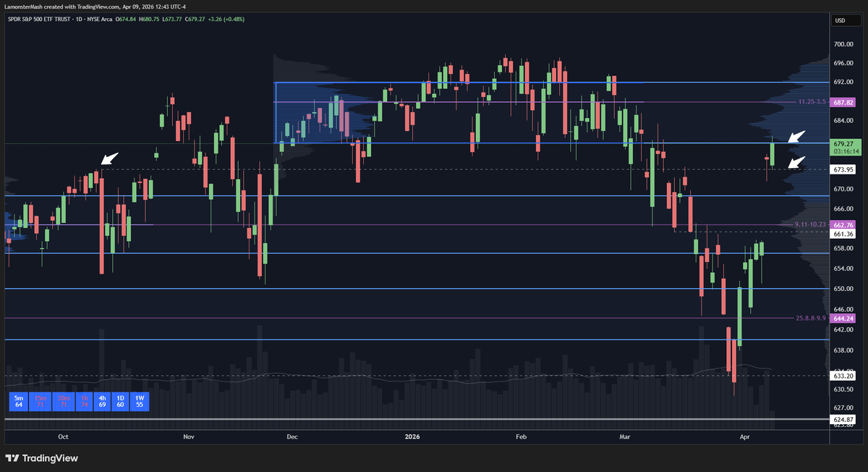Select the 15m 71 timeframe cell
This screenshot has width=868, height=472.
[41, 402]
